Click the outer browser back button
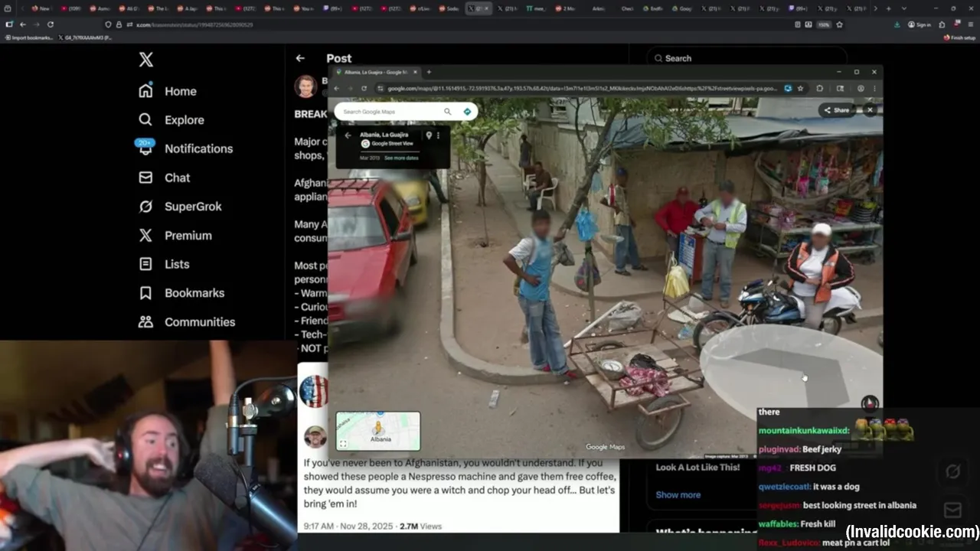 click(23, 24)
